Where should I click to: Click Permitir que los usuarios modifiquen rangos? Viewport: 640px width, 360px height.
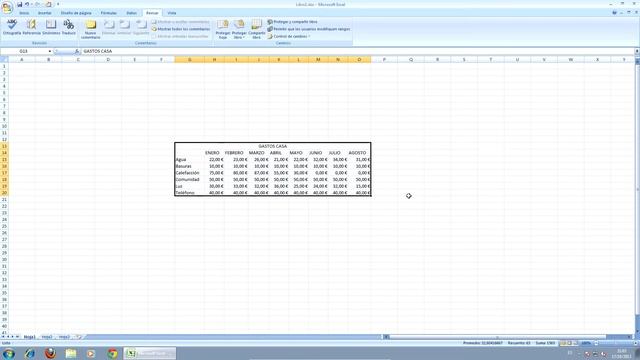coord(309,29)
